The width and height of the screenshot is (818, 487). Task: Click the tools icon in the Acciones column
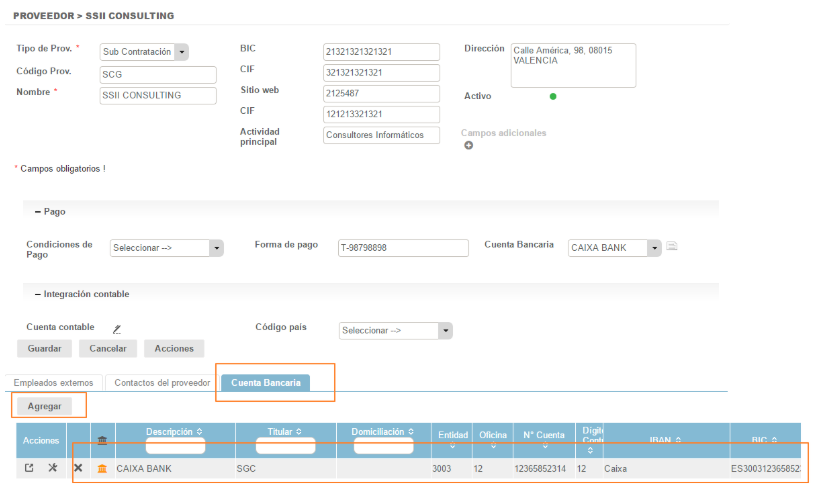(53, 468)
